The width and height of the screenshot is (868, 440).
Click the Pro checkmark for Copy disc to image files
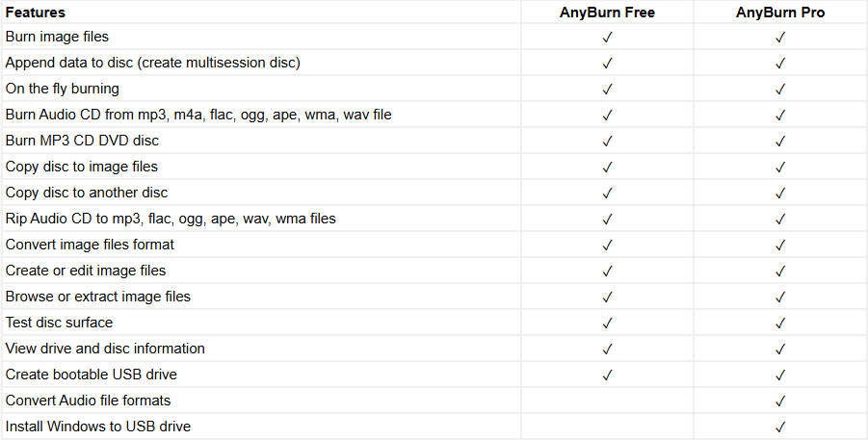[780, 168]
